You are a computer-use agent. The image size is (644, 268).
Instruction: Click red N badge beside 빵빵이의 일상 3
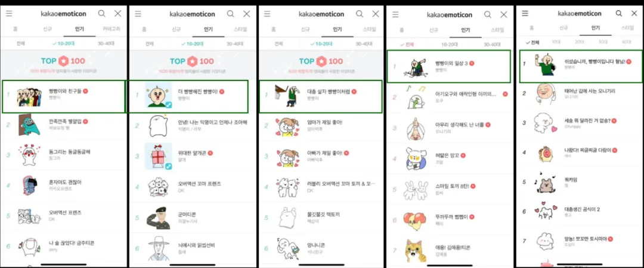pyautogui.click(x=472, y=63)
